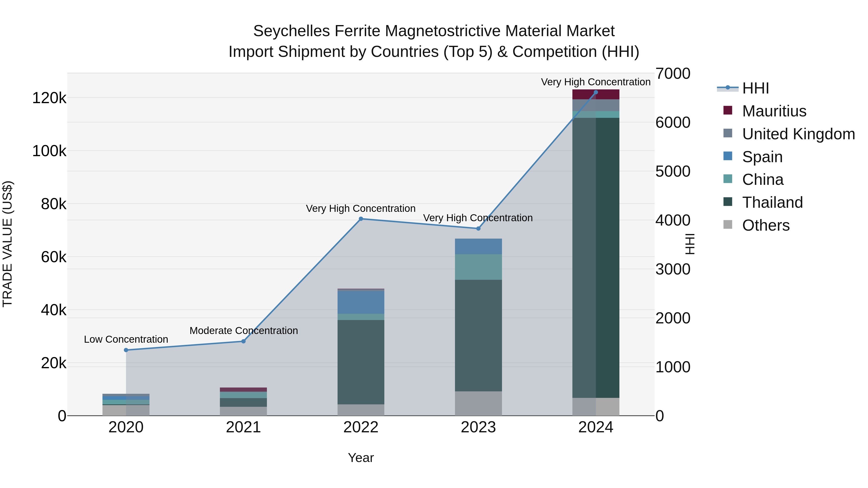Image resolution: width=868 pixels, height=488 pixels.
Task: Select the Mauritius segment of 2024 bar
Action: click(x=596, y=95)
